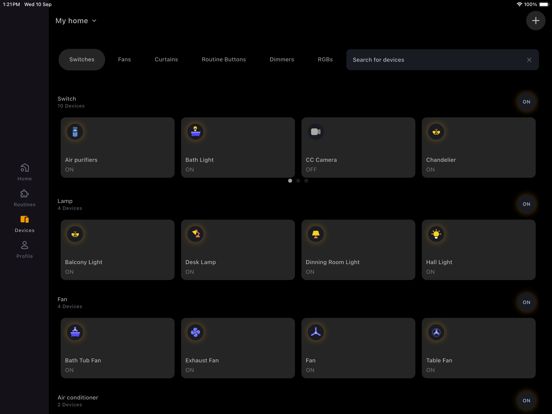This screenshot has width=552, height=414.
Task: Open the My home dropdown
Action: click(76, 21)
